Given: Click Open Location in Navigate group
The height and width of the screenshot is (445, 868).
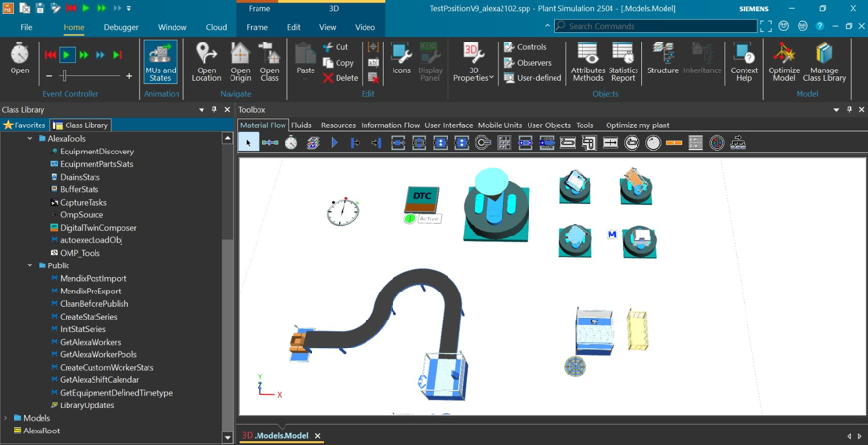Looking at the screenshot, I should pos(206,62).
